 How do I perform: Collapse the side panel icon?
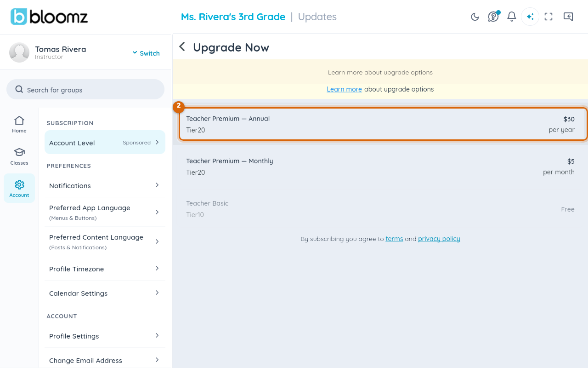[x=568, y=17]
